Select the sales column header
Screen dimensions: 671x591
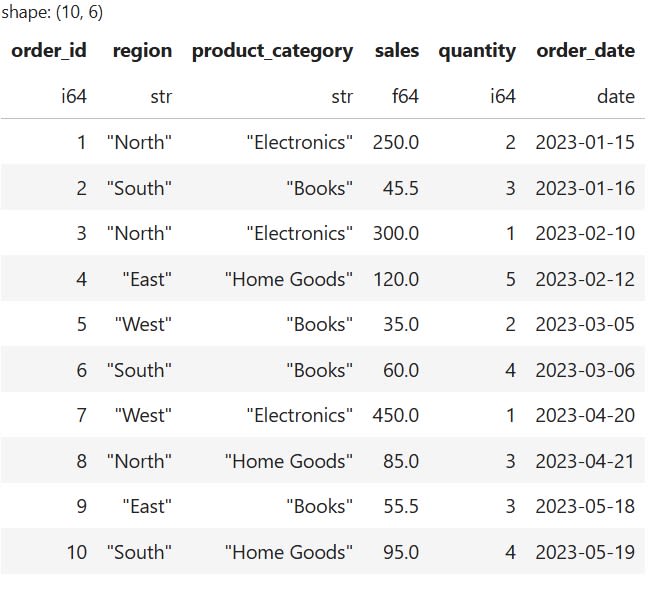click(397, 51)
